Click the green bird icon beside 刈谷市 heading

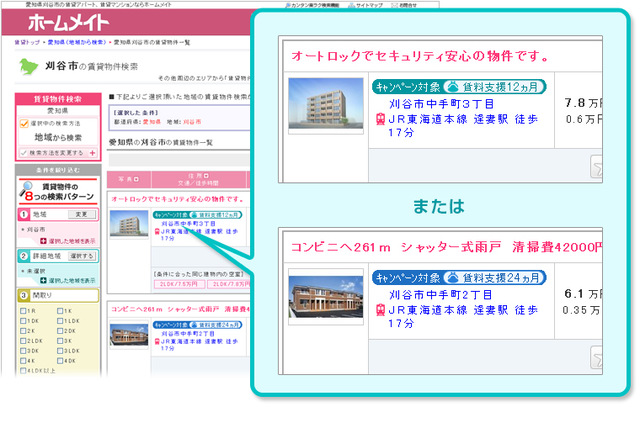29,66
